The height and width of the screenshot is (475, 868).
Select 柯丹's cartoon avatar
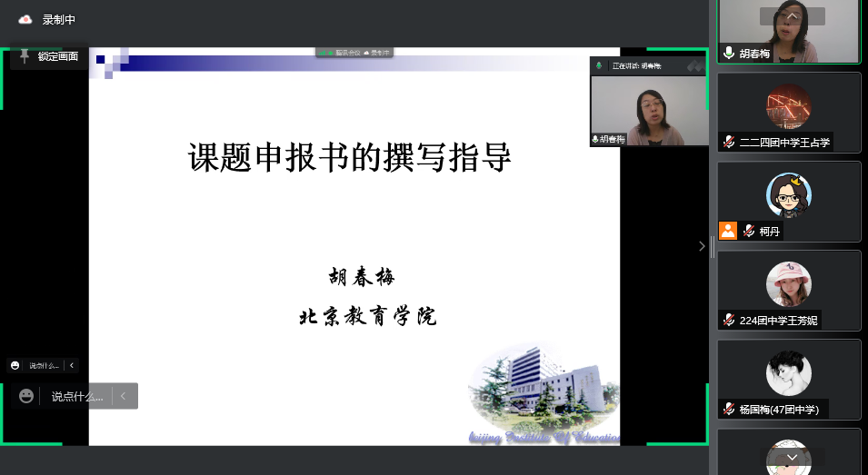pyautogui.click(x=789, y=195)
